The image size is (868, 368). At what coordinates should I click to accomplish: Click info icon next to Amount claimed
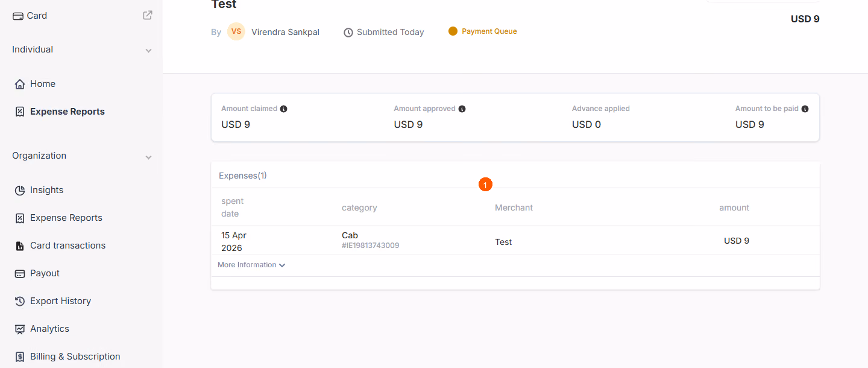tap(284, 109)
